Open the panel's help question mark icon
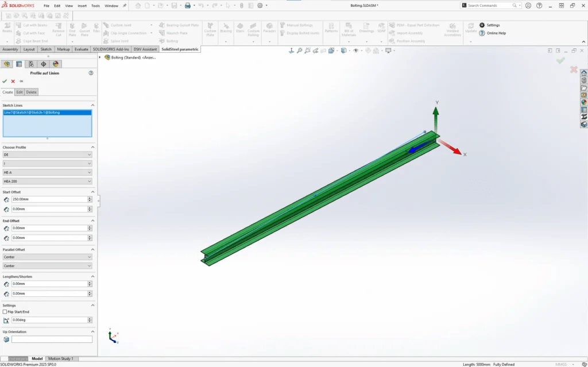Viewport: 588px width, 367px height. tap(91, 73)
